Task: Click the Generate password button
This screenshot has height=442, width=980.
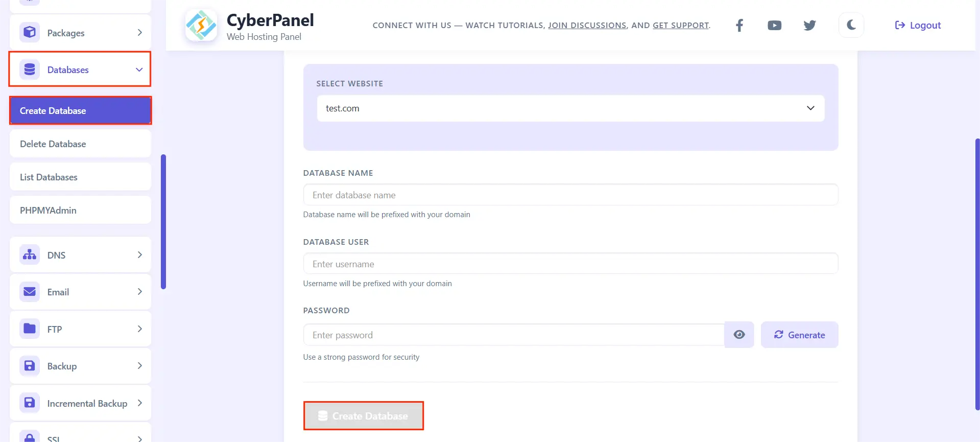Action: pos(799,335)
